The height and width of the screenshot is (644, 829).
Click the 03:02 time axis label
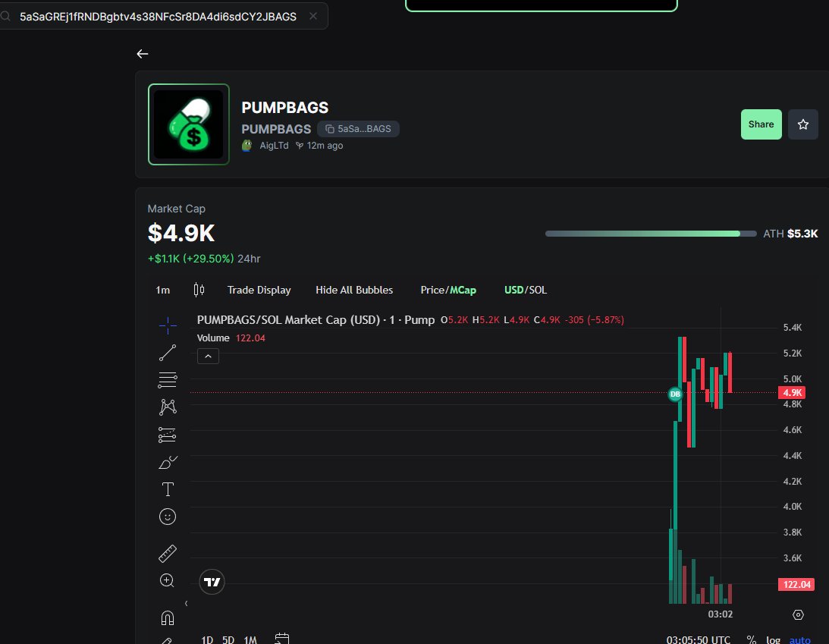point(720,614)
